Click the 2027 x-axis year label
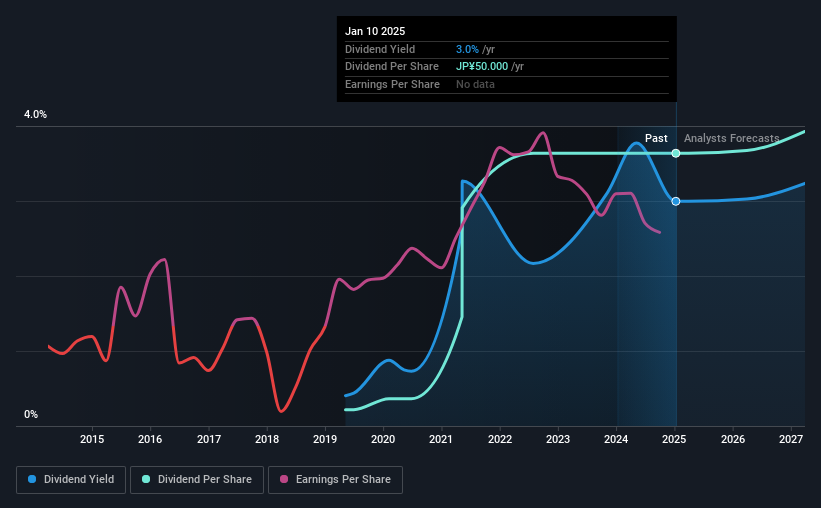Viewport: 821px width, 508px height. [791, 439]
